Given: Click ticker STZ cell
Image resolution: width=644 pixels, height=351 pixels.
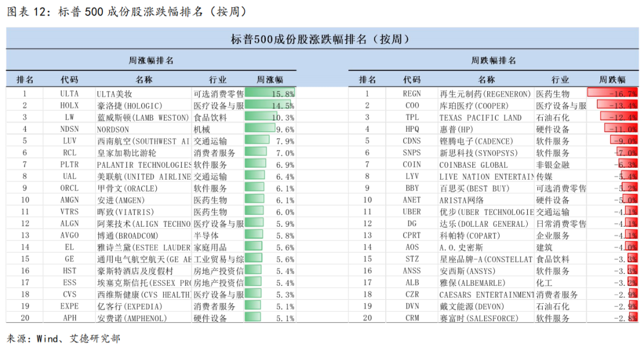Looking at the screenshot, I should (x=411, y=259).
